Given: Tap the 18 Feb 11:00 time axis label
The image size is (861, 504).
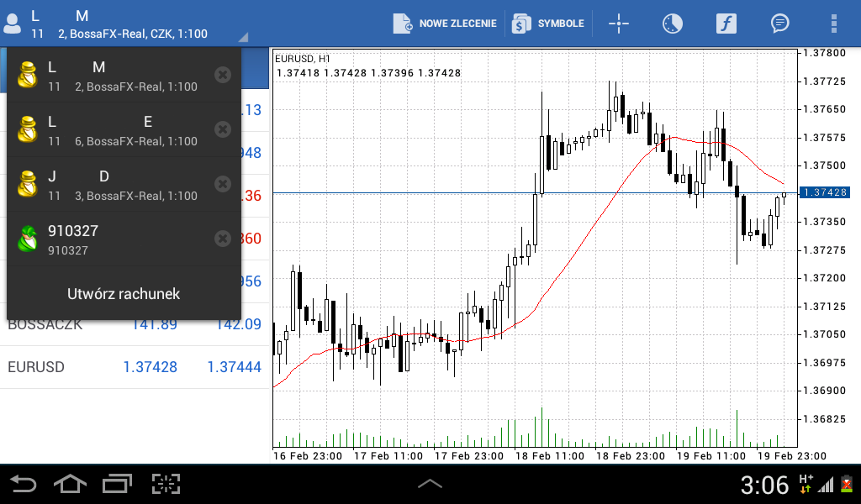Looking at the screenshot, I should pyautogui.click(x=550, y=456).
